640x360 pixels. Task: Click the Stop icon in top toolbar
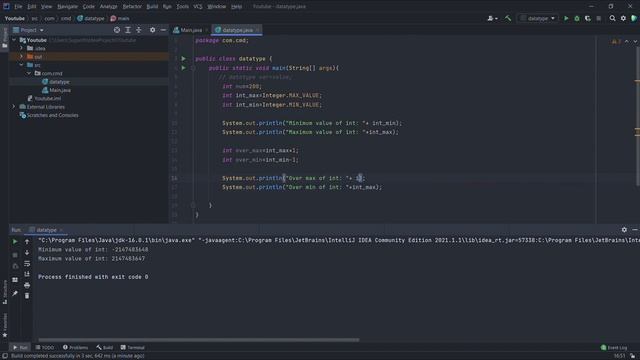coord(599,18)
